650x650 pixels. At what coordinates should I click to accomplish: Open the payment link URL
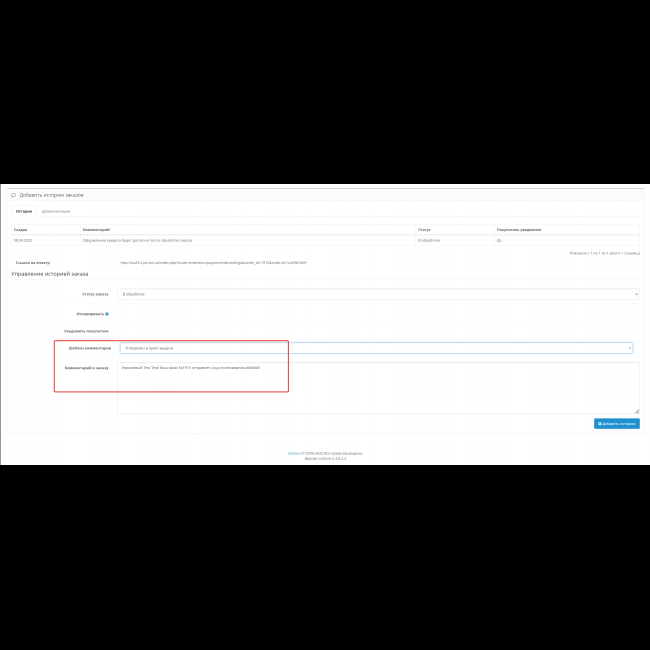(x=213, y=263)
